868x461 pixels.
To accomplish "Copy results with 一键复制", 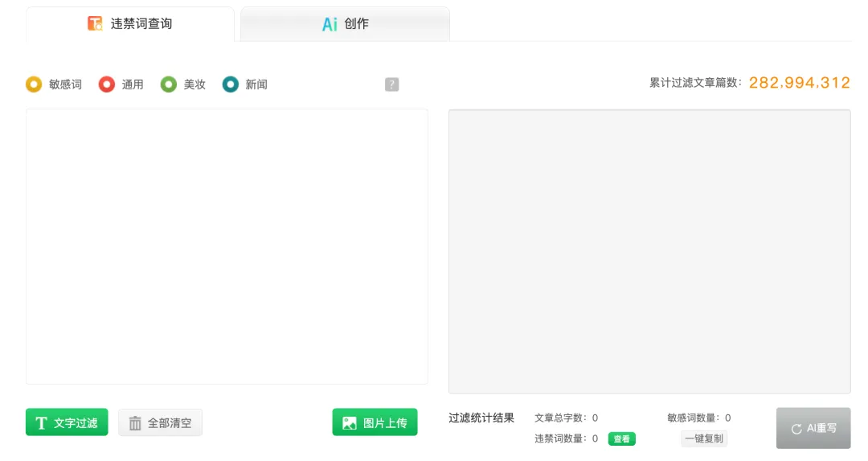I will (x=704, y=438).
